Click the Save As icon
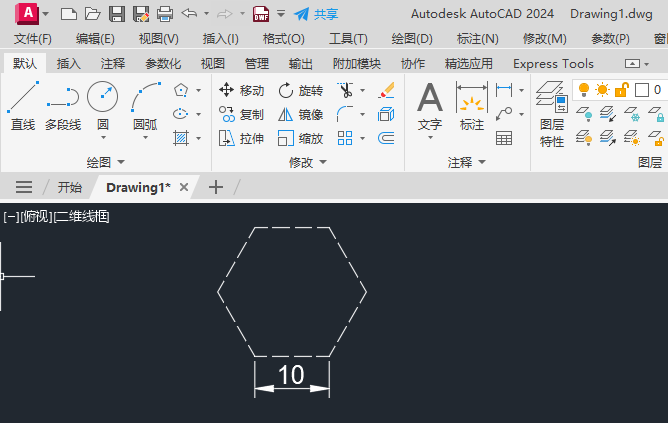 tap(141, 14)
